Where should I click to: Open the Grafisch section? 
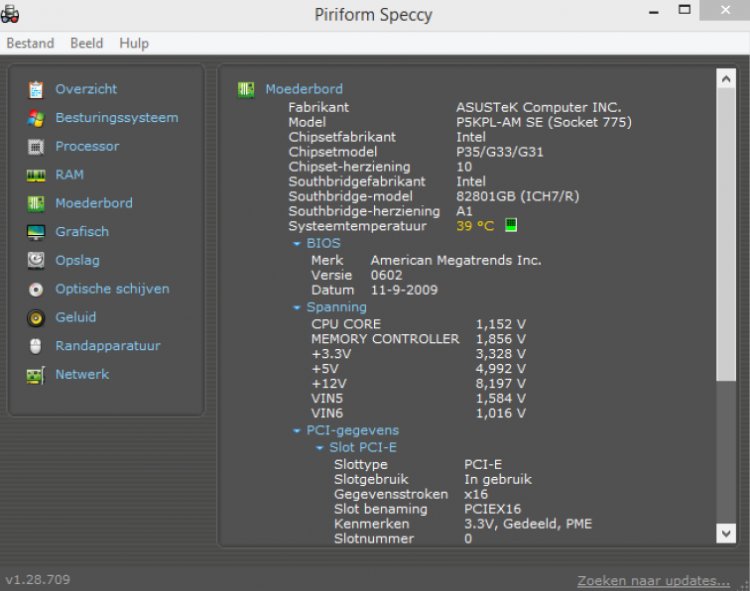pyautogui.click(x=82, y=231)
